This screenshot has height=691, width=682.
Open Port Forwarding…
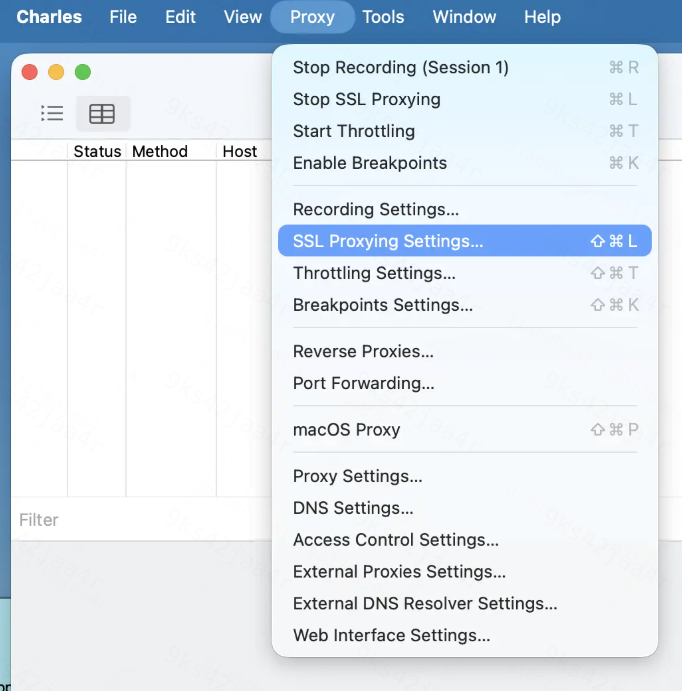[x=465, y=383]
